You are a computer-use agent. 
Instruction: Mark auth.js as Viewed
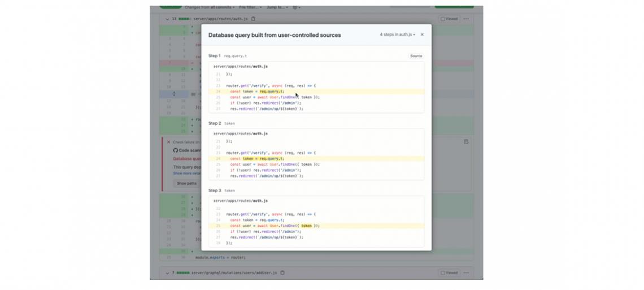pos(450,19)
